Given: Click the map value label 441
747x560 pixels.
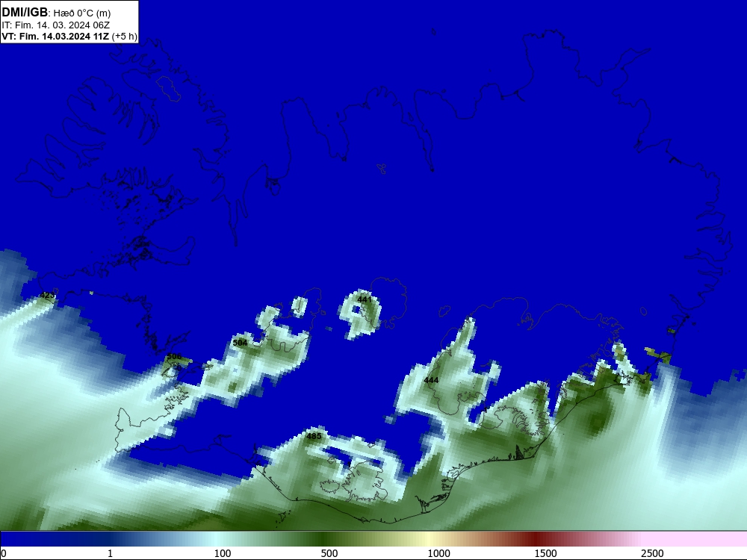Looking at the screenshot, I should click(365, 299).
